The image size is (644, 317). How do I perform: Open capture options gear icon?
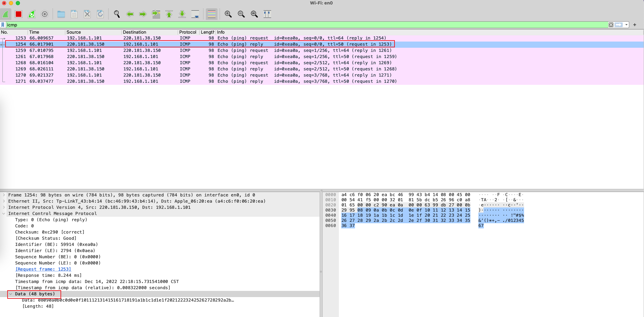click(x=45, y=14)
